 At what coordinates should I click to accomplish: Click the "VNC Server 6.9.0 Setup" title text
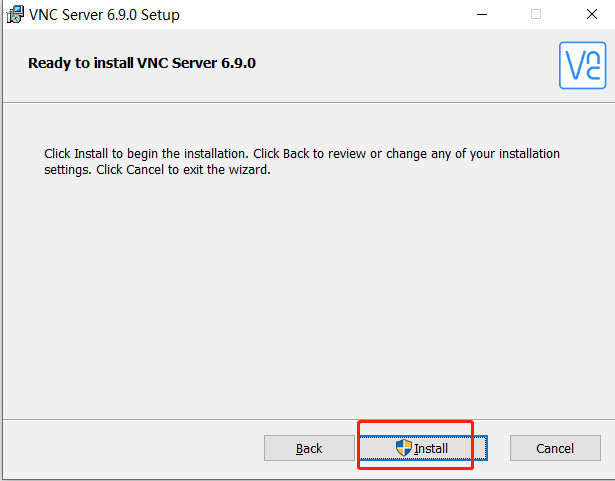pos(105,15)
